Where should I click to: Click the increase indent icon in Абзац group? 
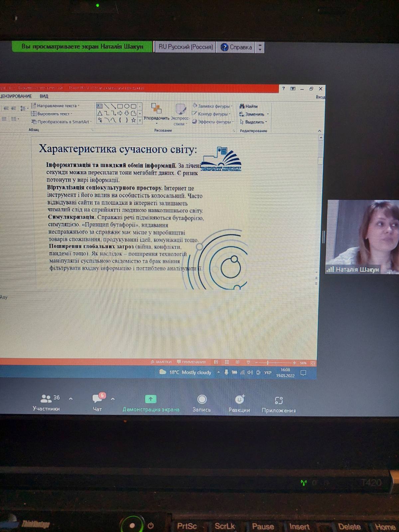click(x=13, y=108)
